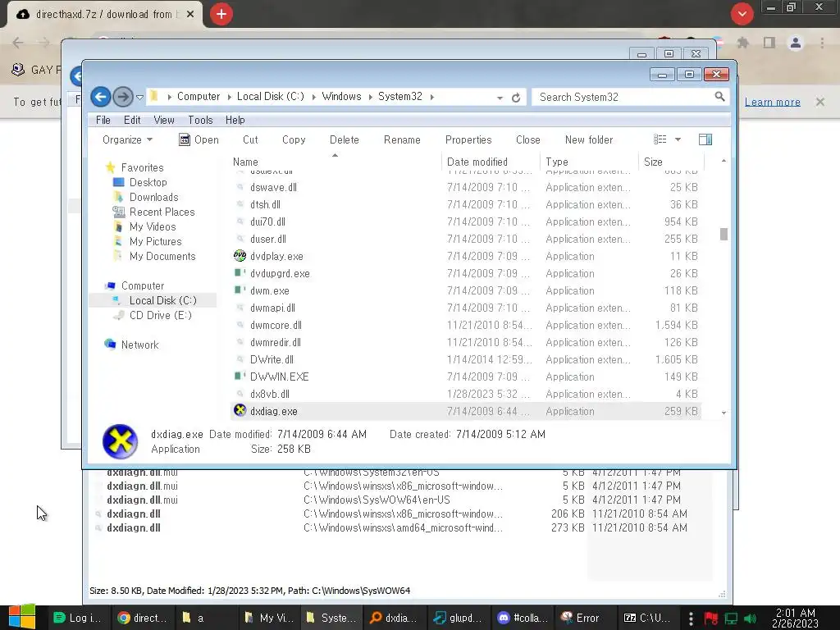840x630 pixels.
Task: Click the Computer breadcrumb segment
Action: coord(199,97)
